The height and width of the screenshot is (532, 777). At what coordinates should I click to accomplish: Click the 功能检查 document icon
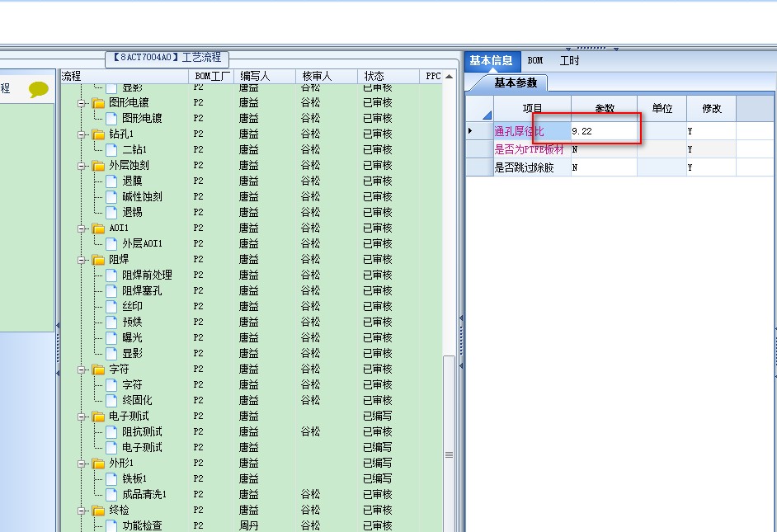pyautogui.click(x=111, y=525)
